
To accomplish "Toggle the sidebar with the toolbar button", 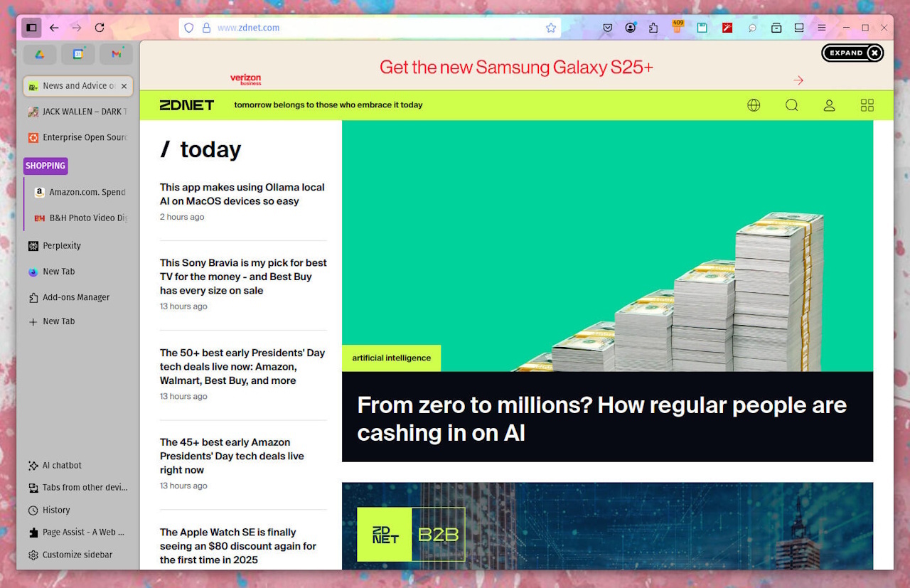I will click(31, 28).
